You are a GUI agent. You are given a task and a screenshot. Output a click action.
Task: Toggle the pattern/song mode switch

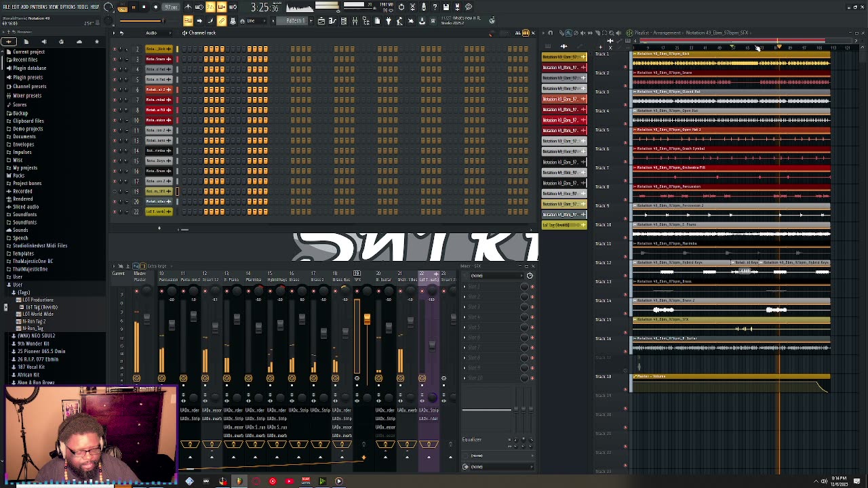click(x=122, y=7)
